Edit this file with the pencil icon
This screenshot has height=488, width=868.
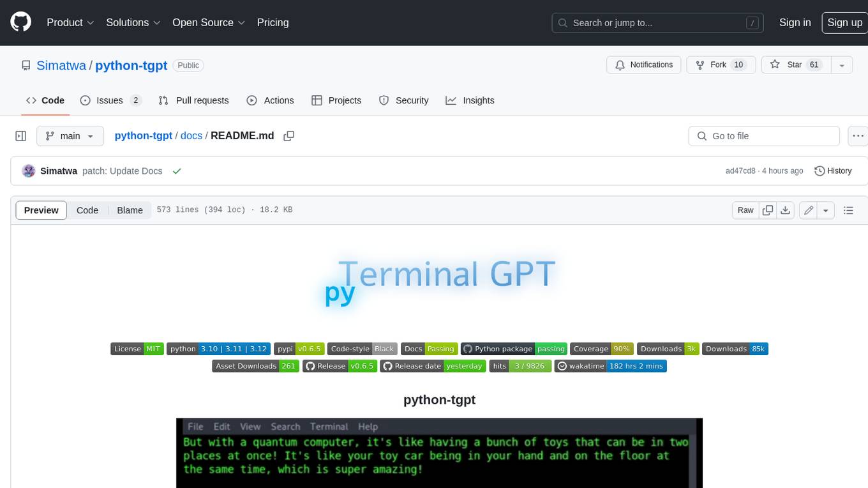click(x=809, y=210)
